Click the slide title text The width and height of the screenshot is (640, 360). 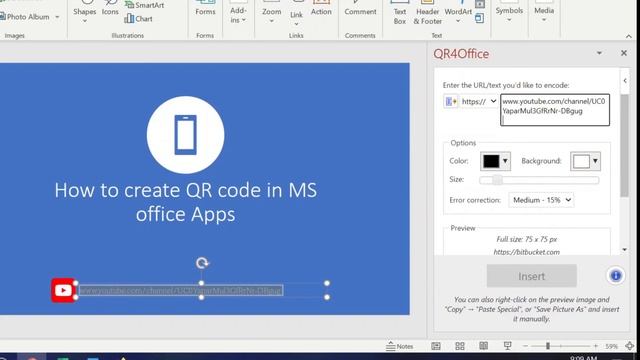186,202
